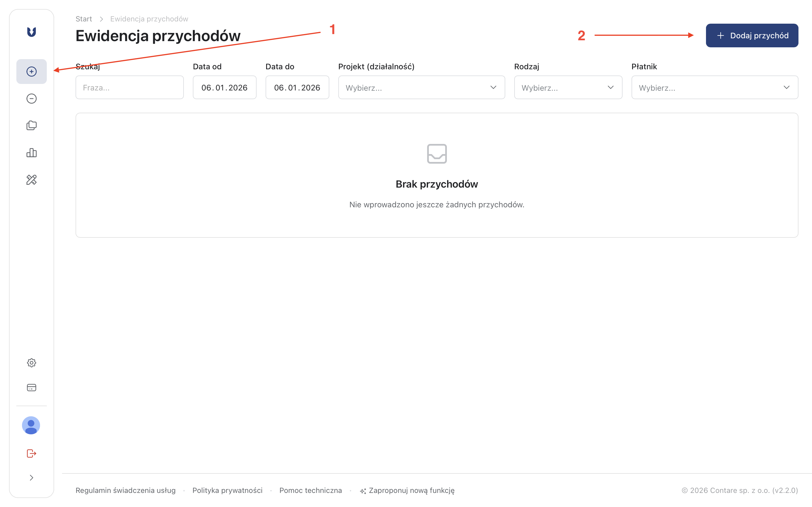The height and width of the screenshot is (507, 812).
Task: Click the Data od date field
Action: pyautogui.click(x=224, y=88)
